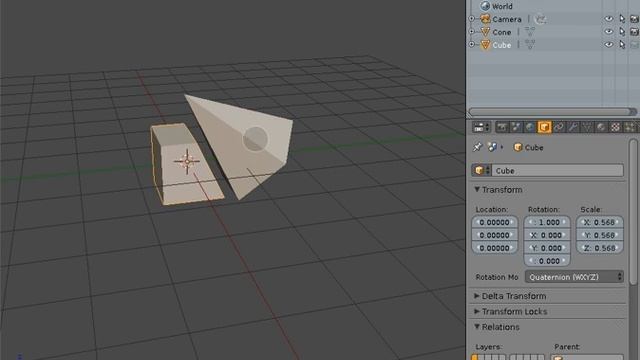This screenshot has height=360, width=640.
Task: Click the Scale Y value field
Action: (x=600, y=235)
